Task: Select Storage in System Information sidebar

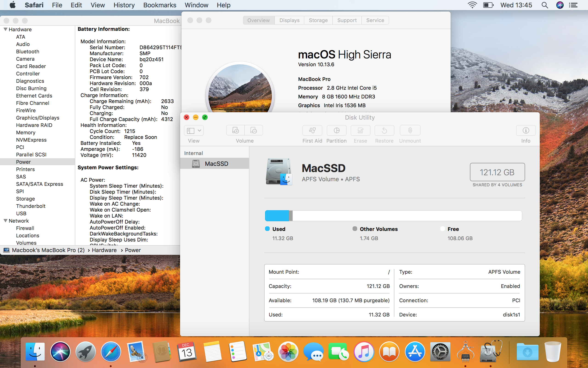Action: click(x=25, y=199)
